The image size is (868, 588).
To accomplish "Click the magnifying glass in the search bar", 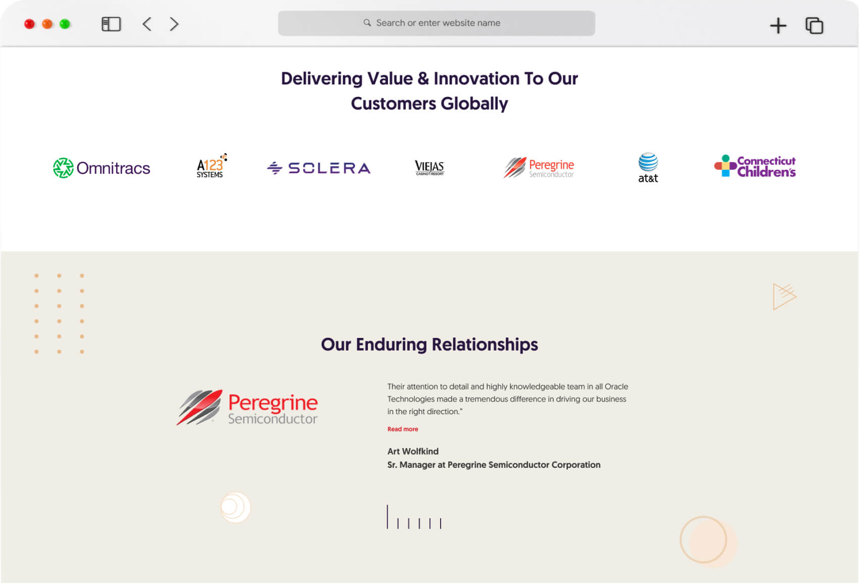I will [x=367, y=23].
